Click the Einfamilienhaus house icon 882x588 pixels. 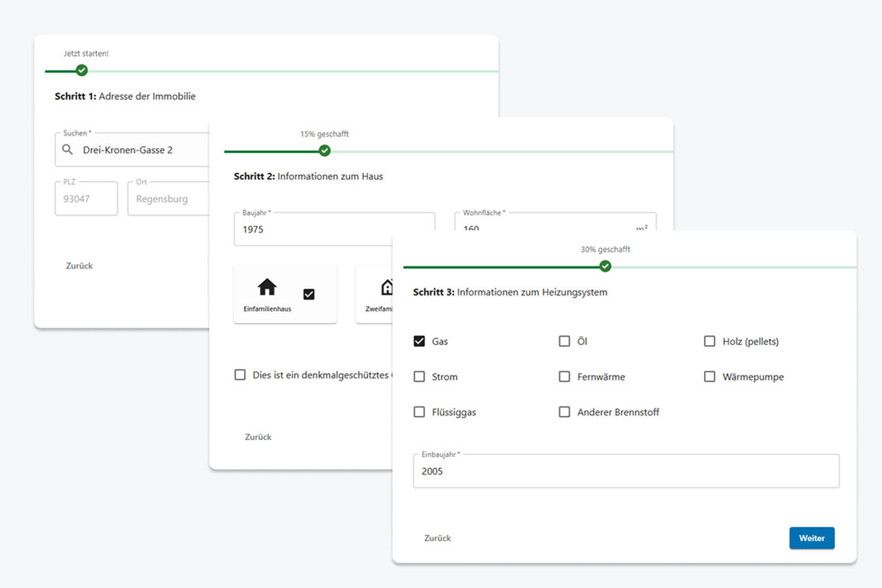pos(267,287)
